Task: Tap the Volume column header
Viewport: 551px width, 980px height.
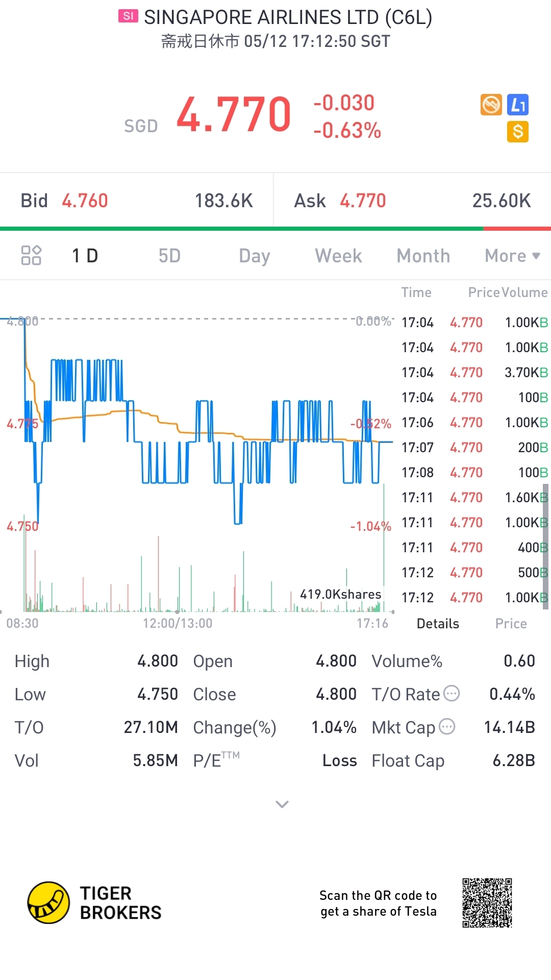Action: tap(524, 292)
